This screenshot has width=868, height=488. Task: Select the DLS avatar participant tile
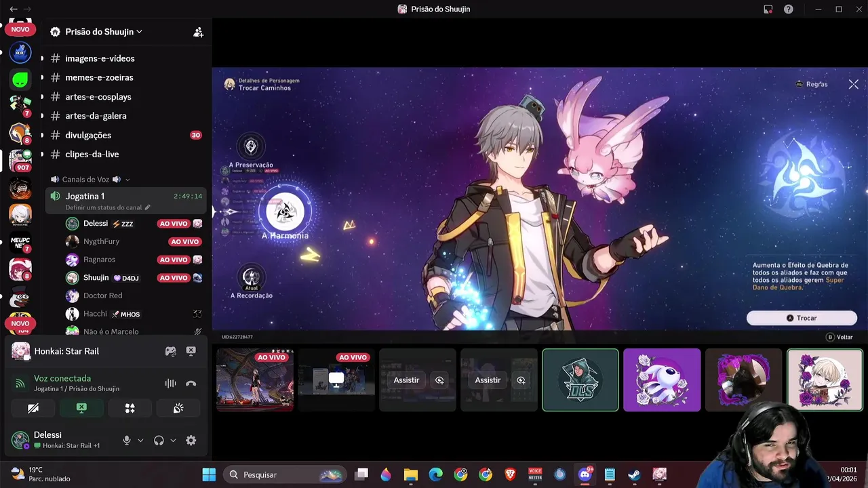[x=580, y=380]
